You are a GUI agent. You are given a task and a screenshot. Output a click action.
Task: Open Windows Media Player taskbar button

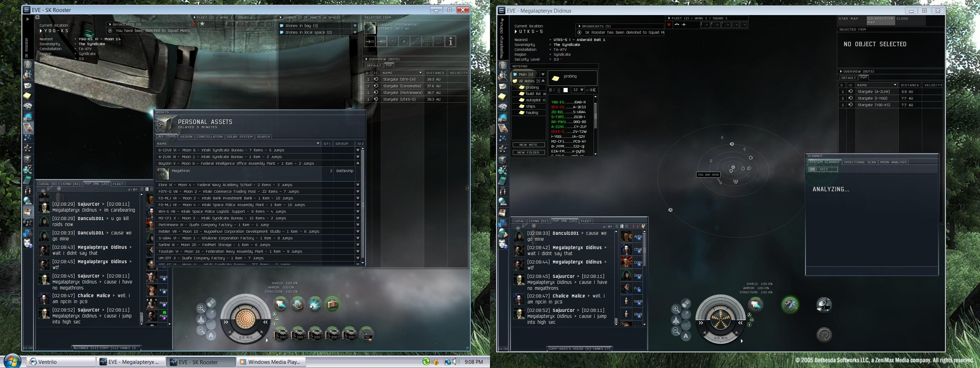[271, 362]
